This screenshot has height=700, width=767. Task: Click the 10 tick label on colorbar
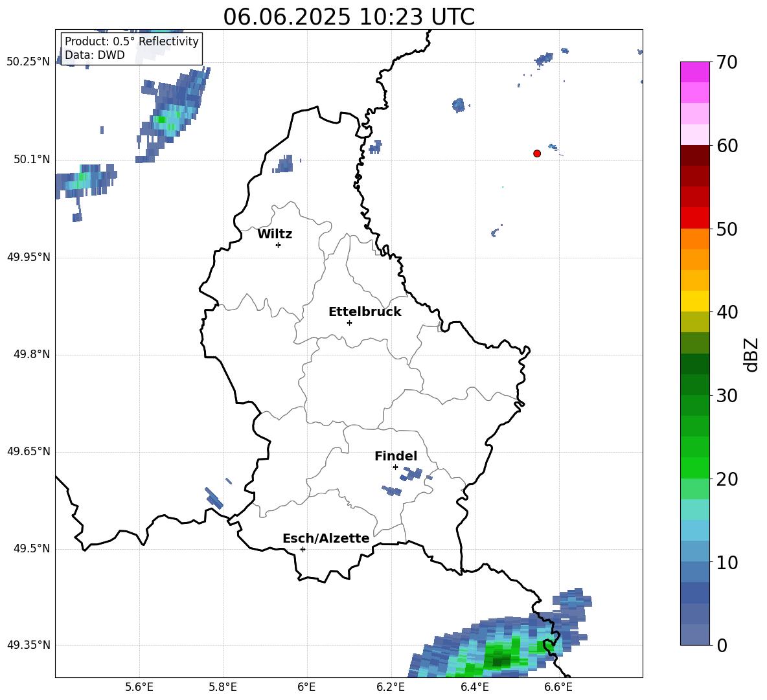pos(727,562)
